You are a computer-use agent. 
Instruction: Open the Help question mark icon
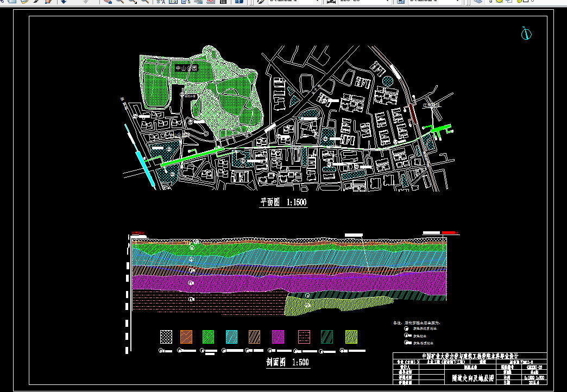[239, 1]
